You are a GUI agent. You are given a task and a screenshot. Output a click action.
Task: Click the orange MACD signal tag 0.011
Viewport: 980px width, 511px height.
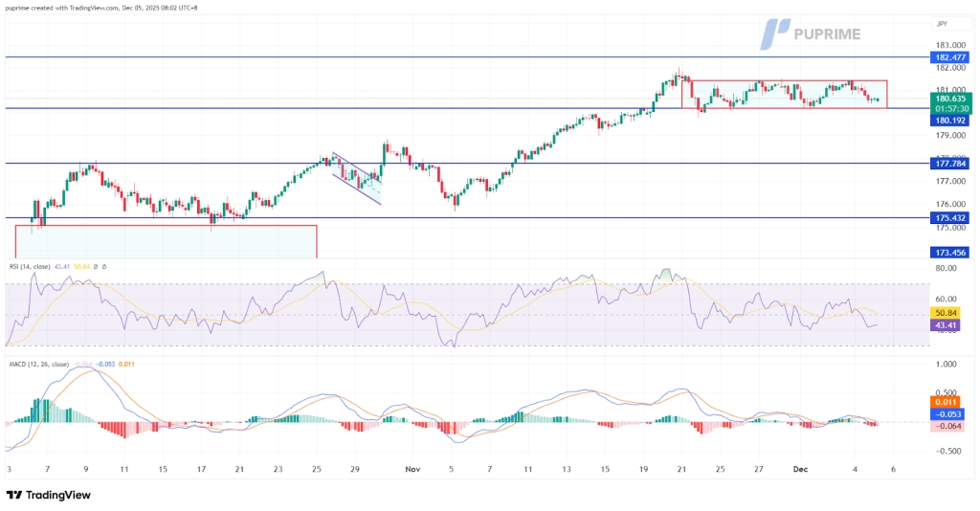946,402
